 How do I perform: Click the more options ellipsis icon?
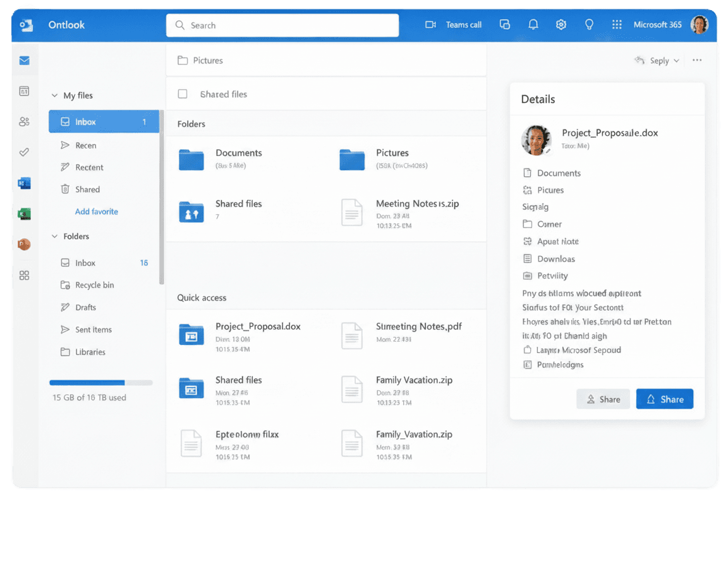(697, 60)
